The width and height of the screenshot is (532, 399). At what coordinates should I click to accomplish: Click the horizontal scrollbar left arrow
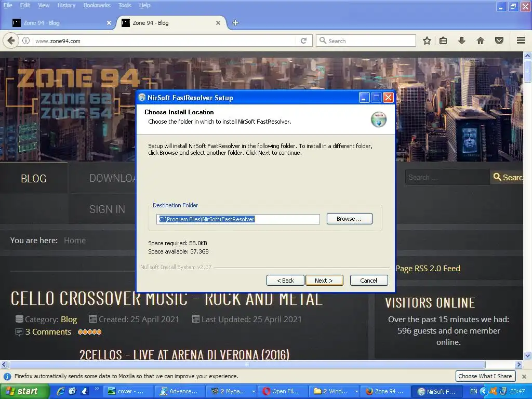coord(4,364)
